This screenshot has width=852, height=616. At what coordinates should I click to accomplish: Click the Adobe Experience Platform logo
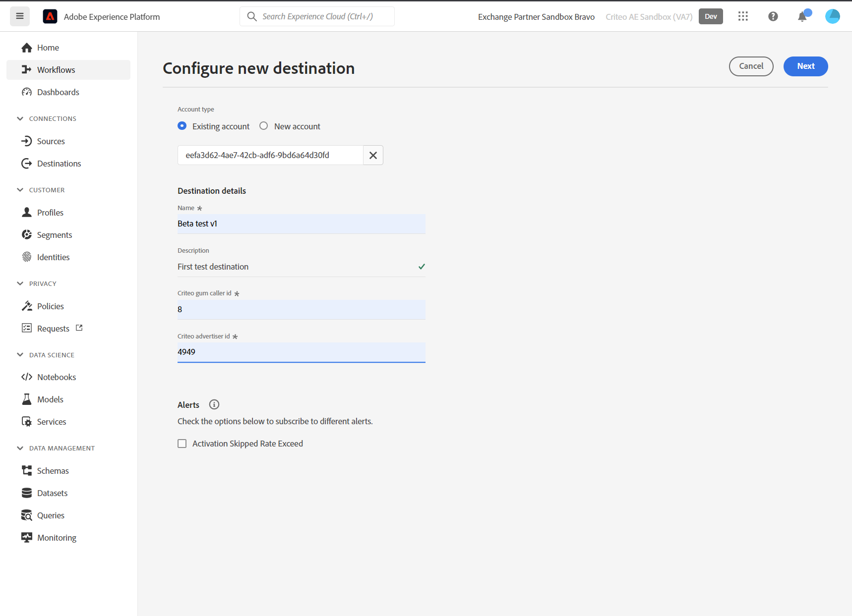pyautogui.click(x=50, y=16)
